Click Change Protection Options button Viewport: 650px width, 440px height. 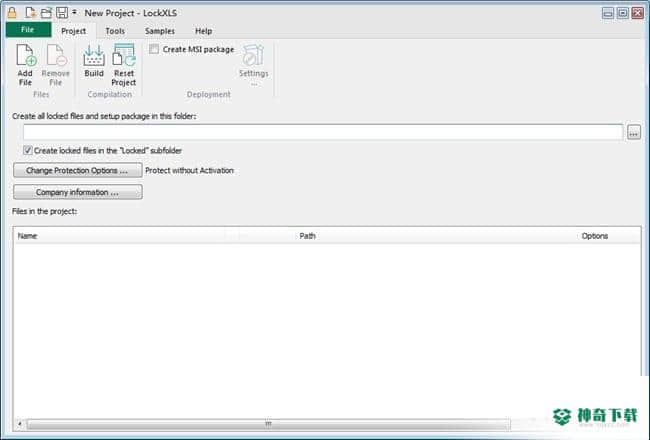pos(78,170)
